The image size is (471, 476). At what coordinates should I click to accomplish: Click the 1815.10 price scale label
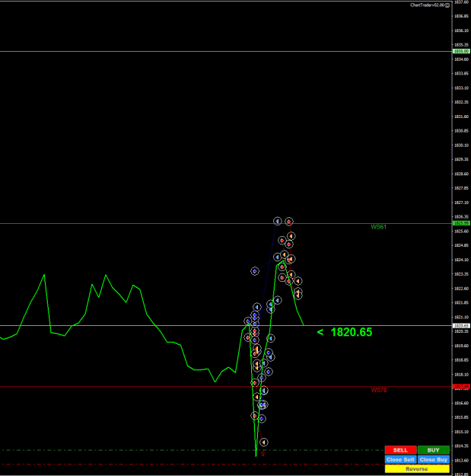(461, 432)
